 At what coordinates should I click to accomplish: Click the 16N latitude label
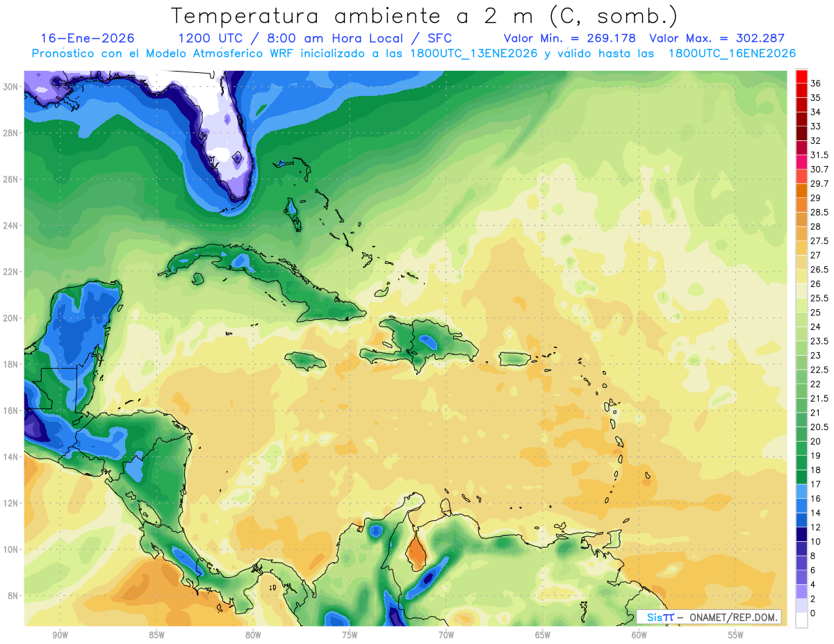10,411
